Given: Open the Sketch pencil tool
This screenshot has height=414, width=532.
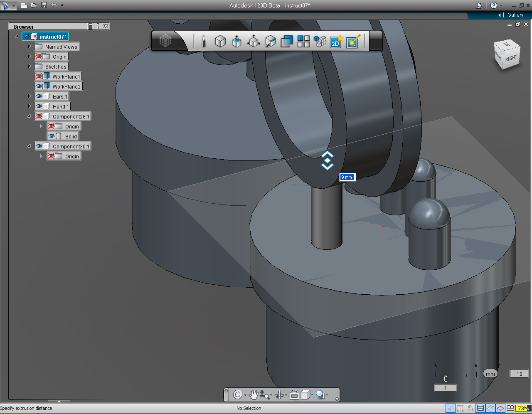Looking at the screenshot, I should [x=204, y=41].
